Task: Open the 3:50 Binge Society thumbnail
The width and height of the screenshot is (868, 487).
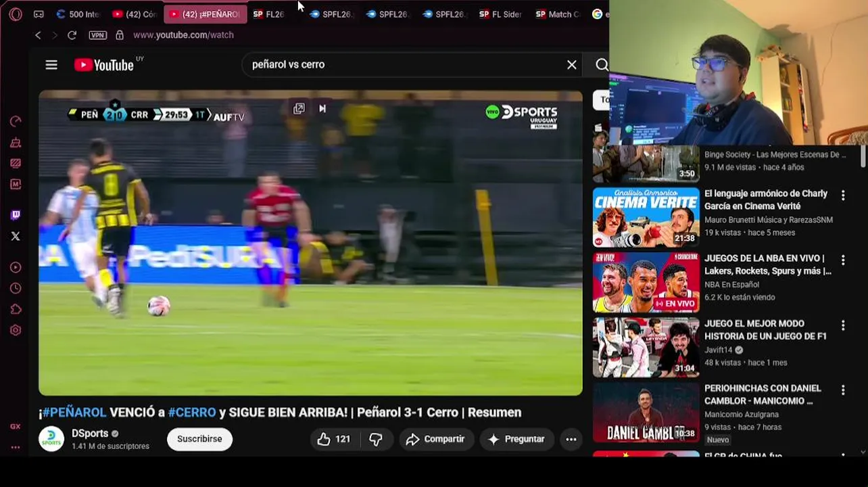Action: (x=646, y=164)
